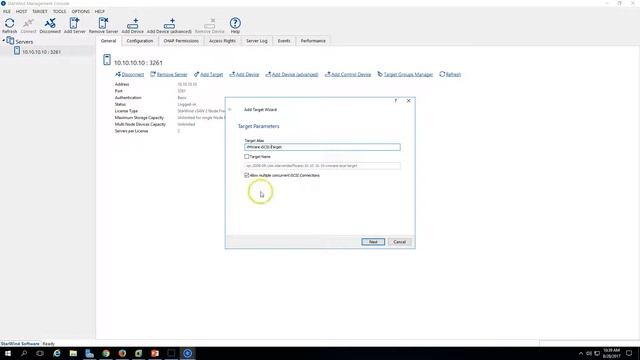The image size is (640, 360).
Task: Click the taskbar clock and date
Action: 611,353
